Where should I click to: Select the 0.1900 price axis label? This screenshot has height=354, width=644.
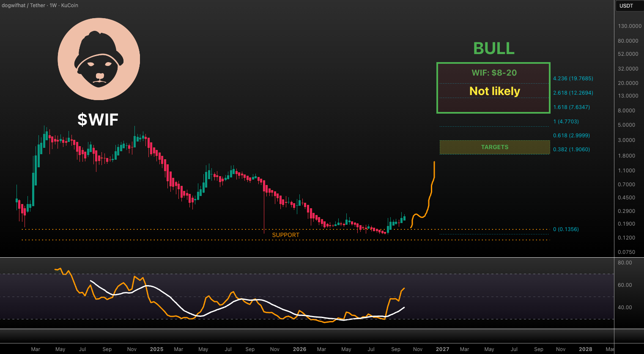(626, 224)
